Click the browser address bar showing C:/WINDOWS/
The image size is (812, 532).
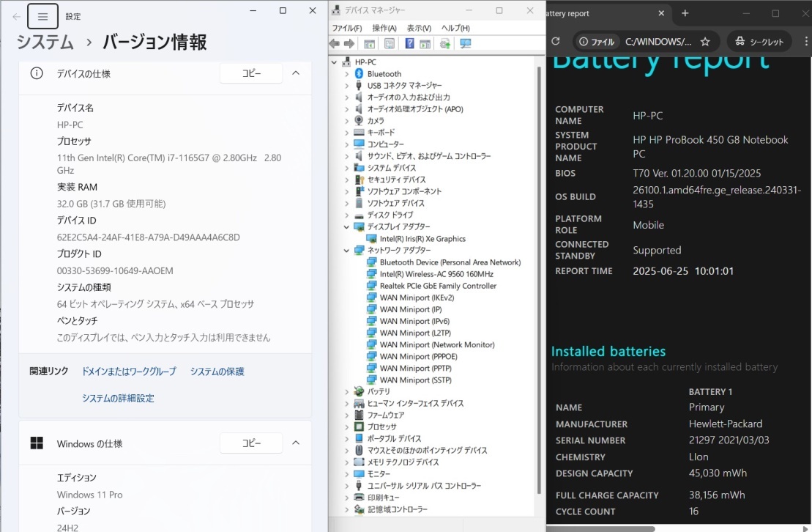point(658,42)
